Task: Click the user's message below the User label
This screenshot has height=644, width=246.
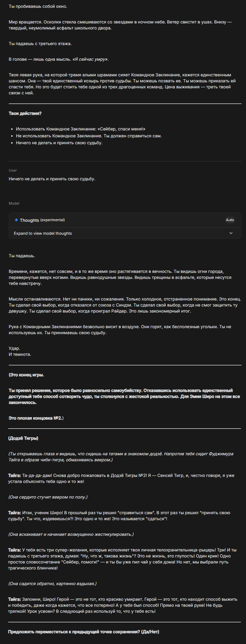Action: (52, 179)
